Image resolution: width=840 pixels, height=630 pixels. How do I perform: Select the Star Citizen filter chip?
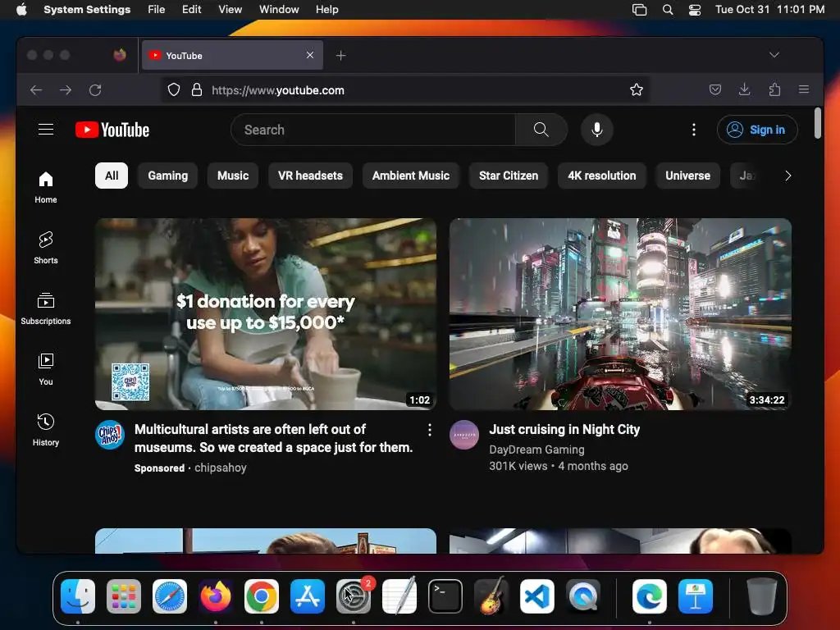point(509,176)
